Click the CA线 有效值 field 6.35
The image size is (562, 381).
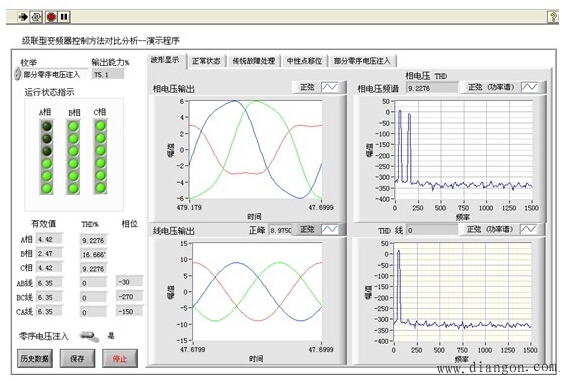click(x=49, y=312)
